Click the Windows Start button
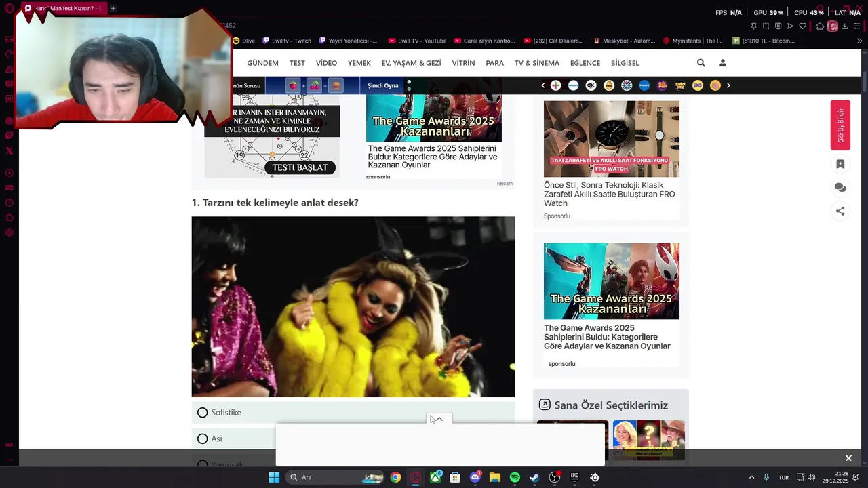The image size is (868, 488). 274,477
